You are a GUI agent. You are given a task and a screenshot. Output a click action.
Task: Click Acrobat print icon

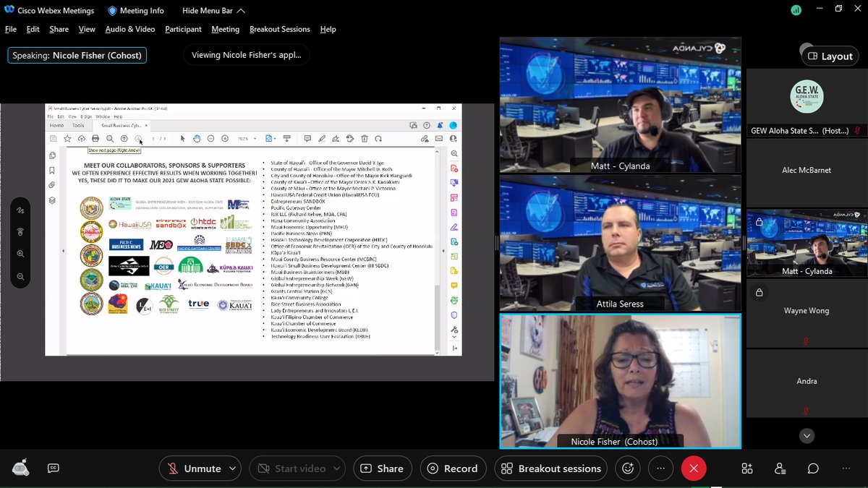pos(95,138)
